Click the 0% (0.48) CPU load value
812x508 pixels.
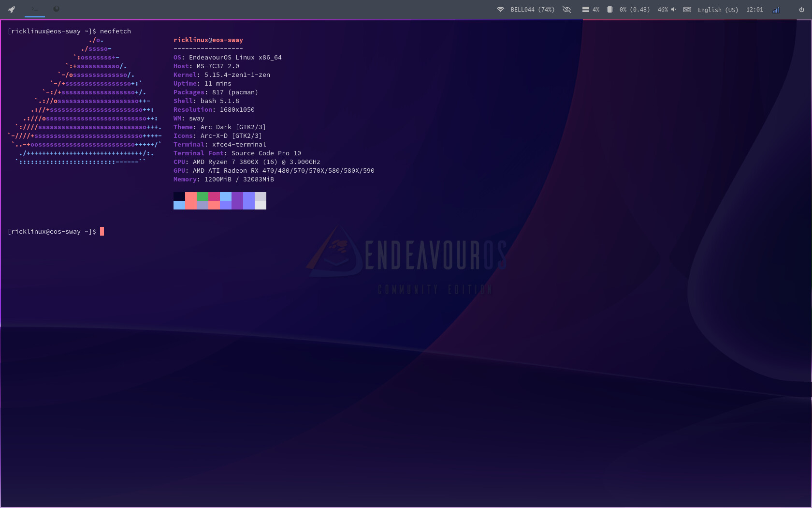click(635, 10)
